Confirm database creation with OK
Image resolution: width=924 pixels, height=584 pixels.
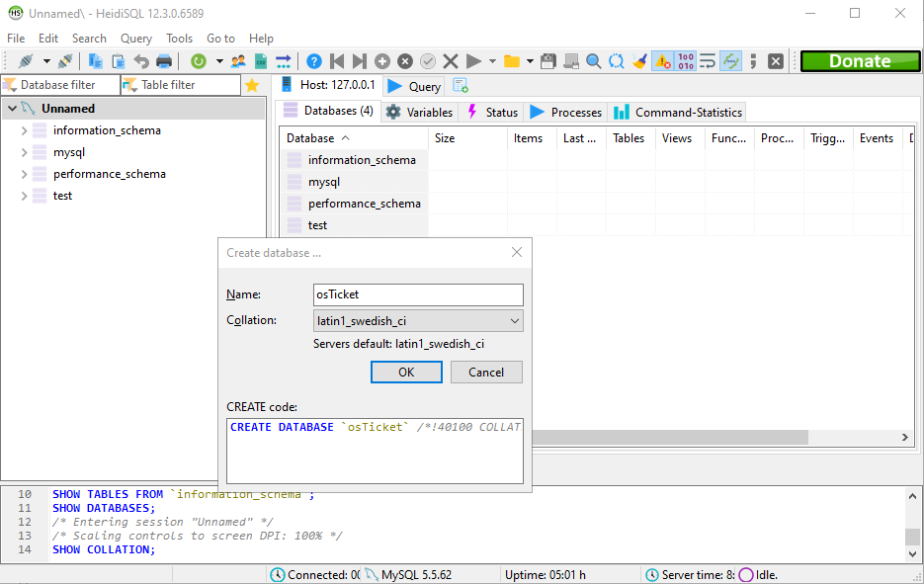(406, 372)
